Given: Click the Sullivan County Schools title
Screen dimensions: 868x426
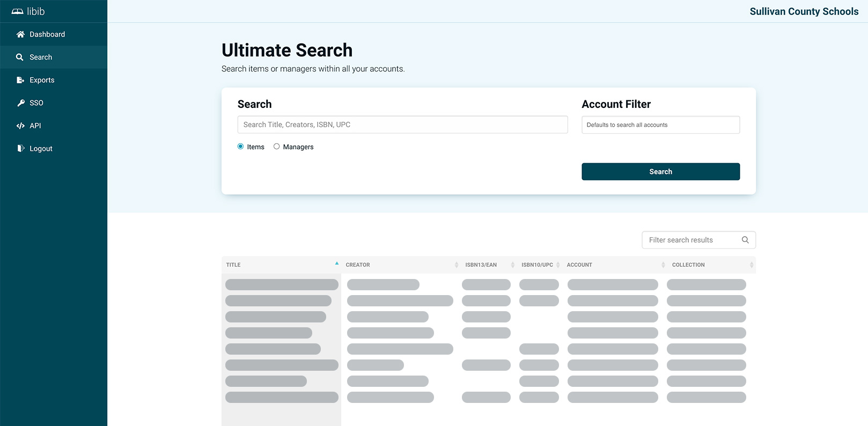Looking at the screenshot, I should [804, 11].
